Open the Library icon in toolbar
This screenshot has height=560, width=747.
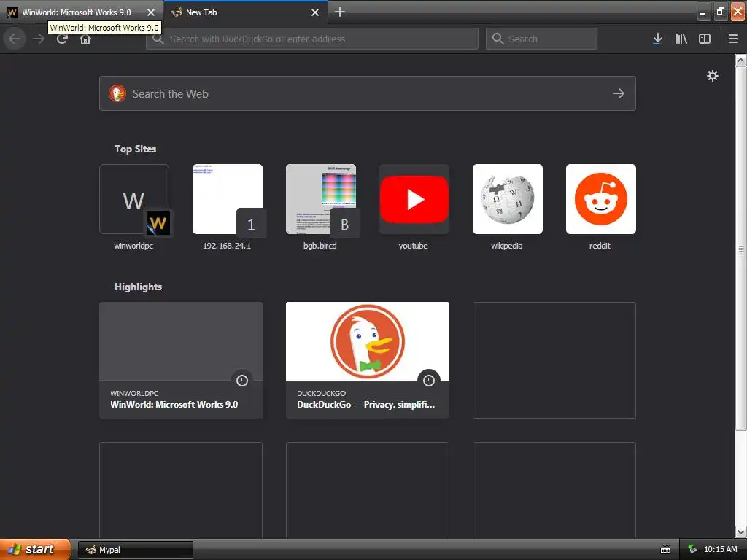coord(681,39)
